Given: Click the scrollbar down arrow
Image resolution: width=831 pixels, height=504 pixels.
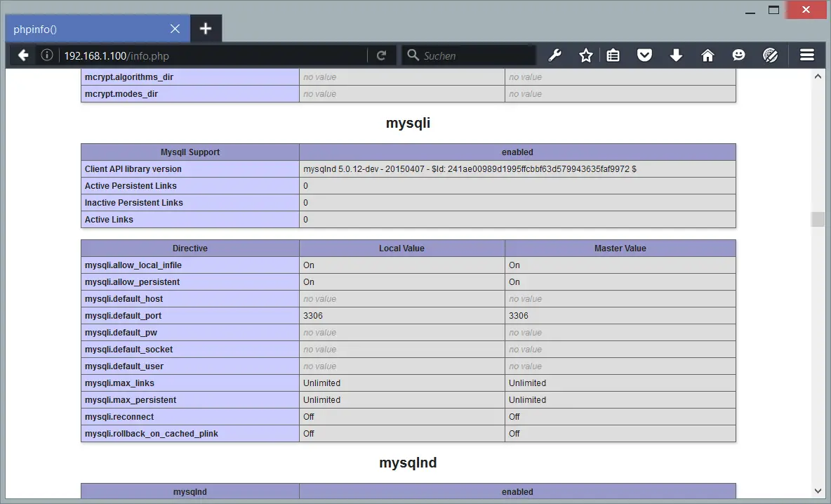Looking at the screenshot, I should pyautogui.click(x=818, y=491).
